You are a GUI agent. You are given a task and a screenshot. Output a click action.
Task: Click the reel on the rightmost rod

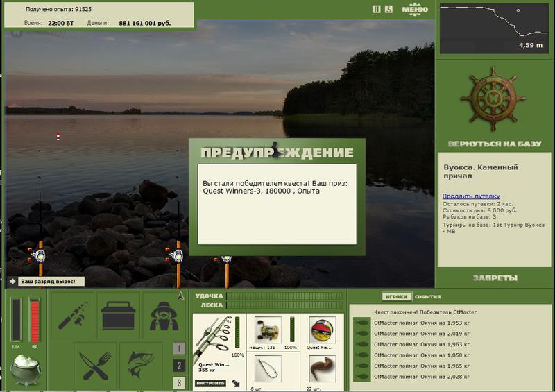(226, 259)
